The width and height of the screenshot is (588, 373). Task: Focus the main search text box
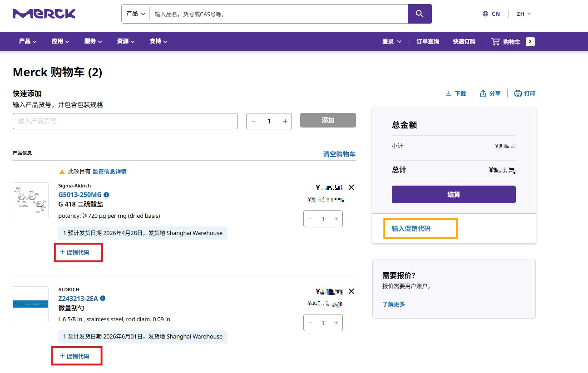(279, 14)
